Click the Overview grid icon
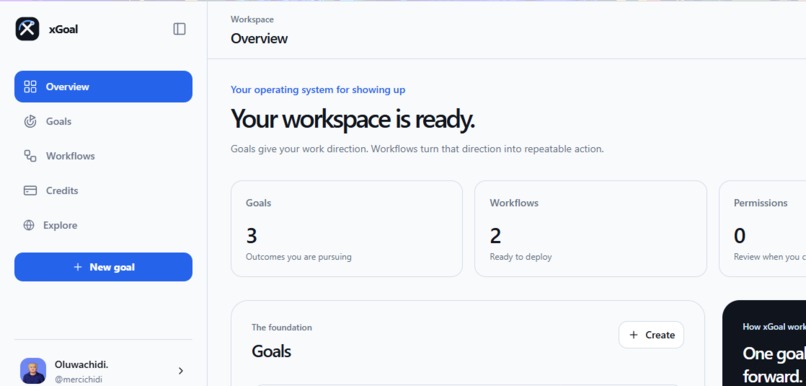 click(30, 86)
